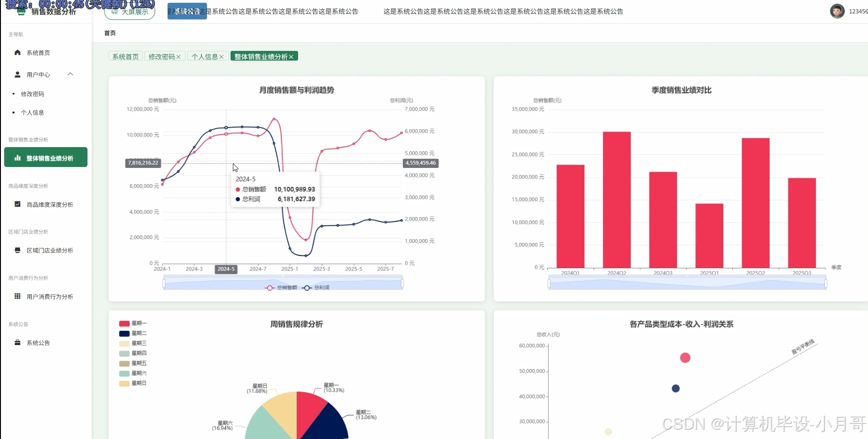
Task: Open 个人信息 in sidebar
Action: 32,112
